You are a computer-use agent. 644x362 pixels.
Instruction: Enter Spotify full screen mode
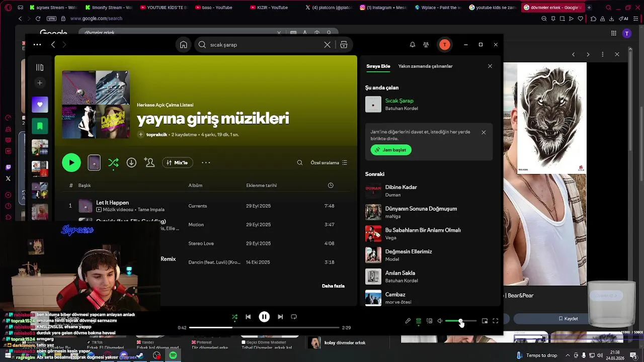(496, 321)
